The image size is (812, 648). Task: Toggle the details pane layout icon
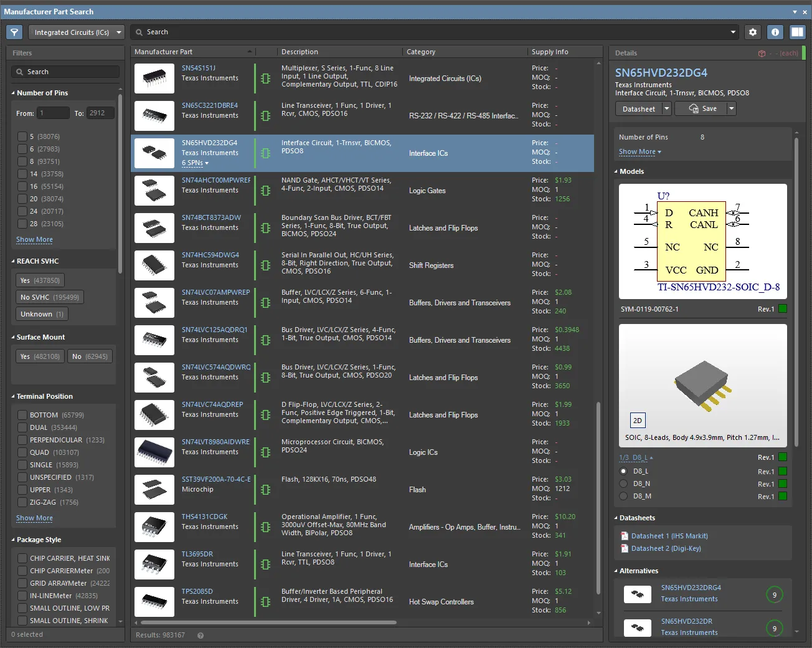pyautogui.click(x=797, y=32)
